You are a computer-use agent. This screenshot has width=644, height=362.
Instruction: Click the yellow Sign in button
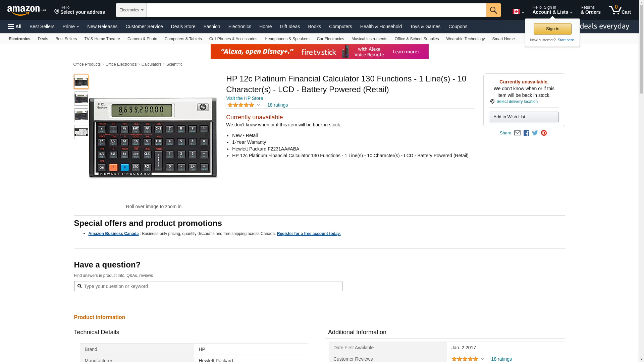pos(552,29)
